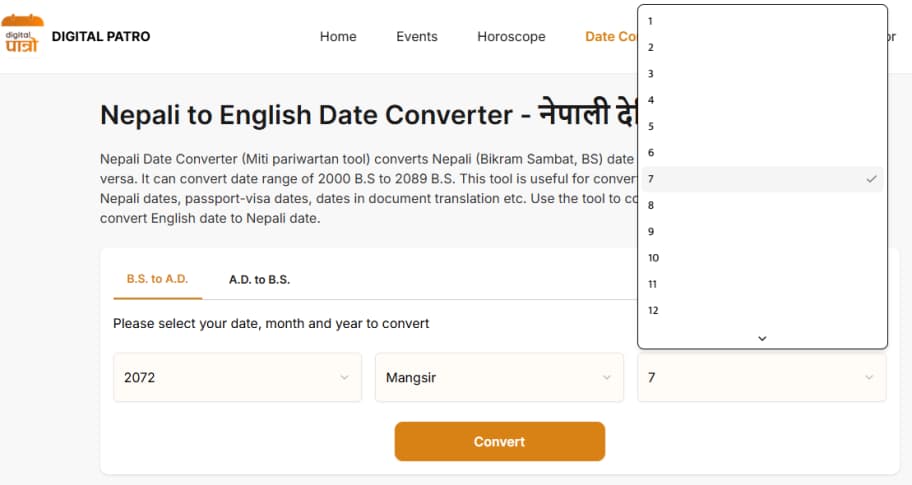Switch to the A.D. to B.S. tab
Image resolution: width=912 pixels, height=485 pixels.
(x=259, y=280)
